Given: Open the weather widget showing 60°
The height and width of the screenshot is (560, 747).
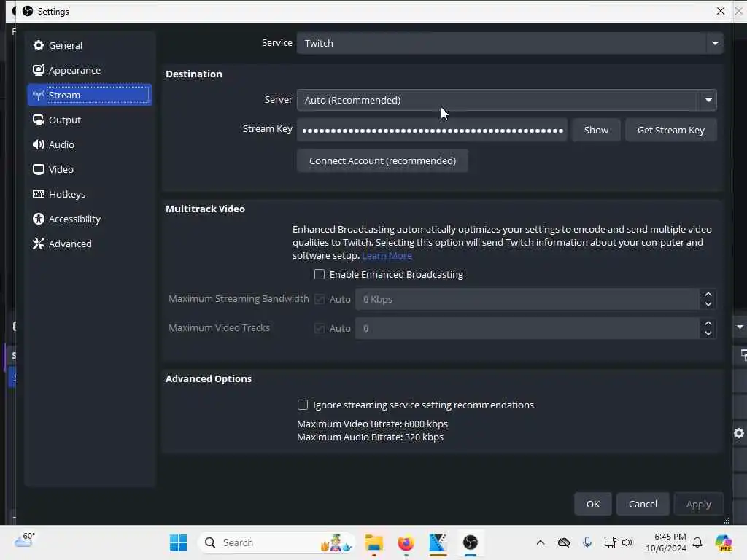Looking at the screenshot, I should tap(26, 540).
